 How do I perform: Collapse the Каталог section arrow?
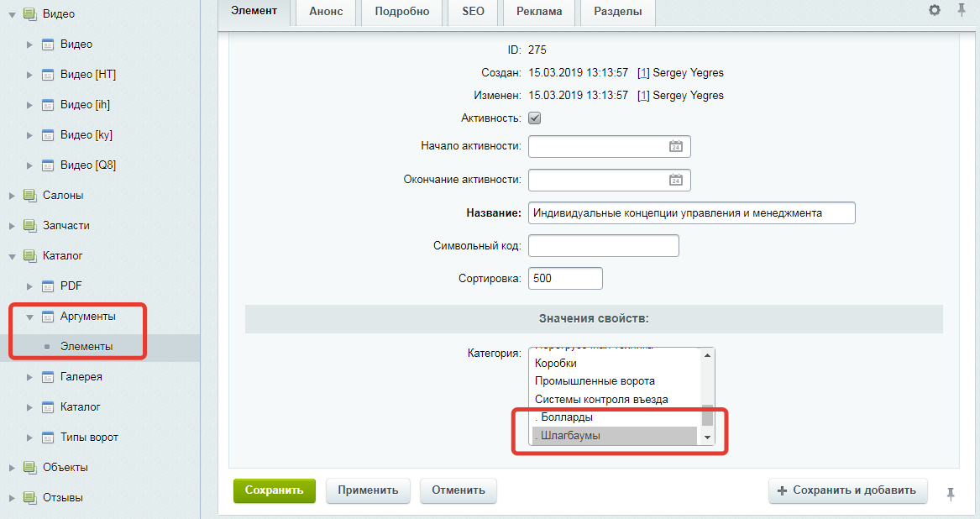tap(12, 256)
